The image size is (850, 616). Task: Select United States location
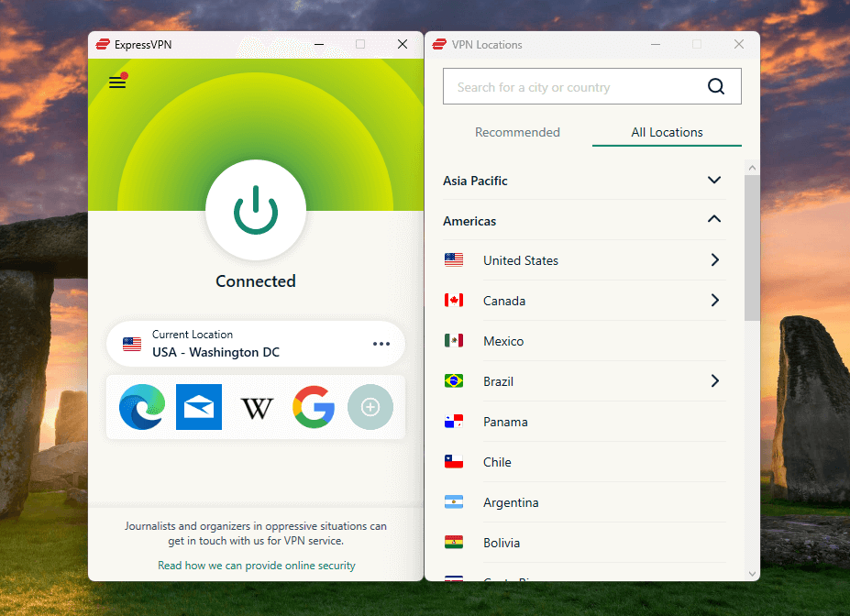pos(584,260)
